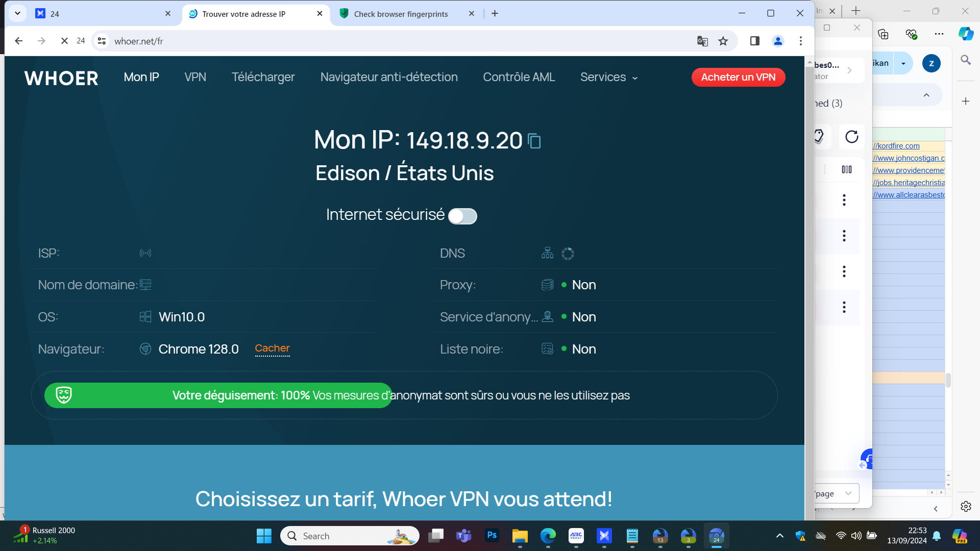
Task: Click the Nom de domaine server icon
Action: [145, 285]
